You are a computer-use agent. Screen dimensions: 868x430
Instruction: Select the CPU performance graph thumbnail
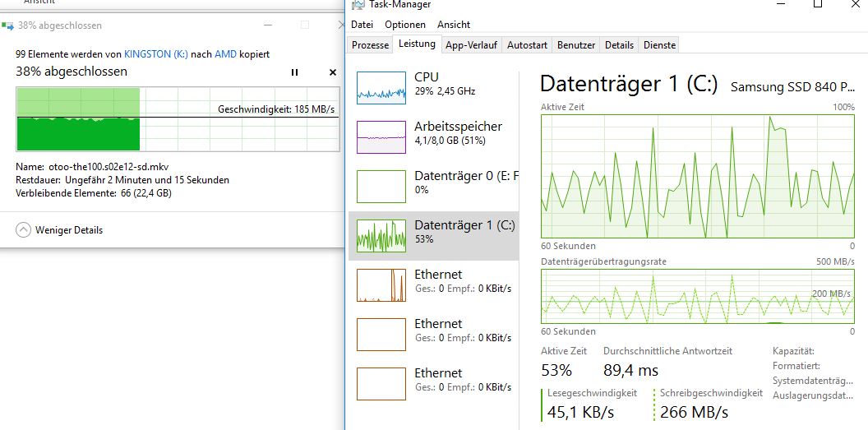(x=381, y=87)
